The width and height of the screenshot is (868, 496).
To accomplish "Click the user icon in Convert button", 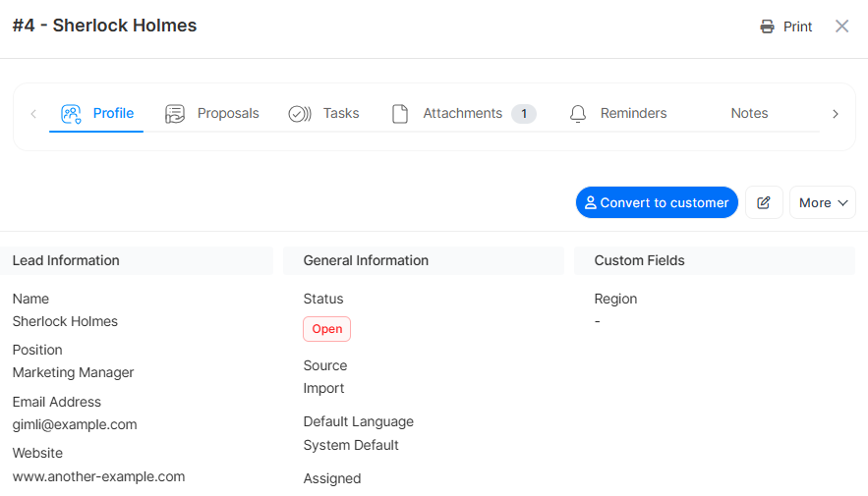I will pos(591,202).
